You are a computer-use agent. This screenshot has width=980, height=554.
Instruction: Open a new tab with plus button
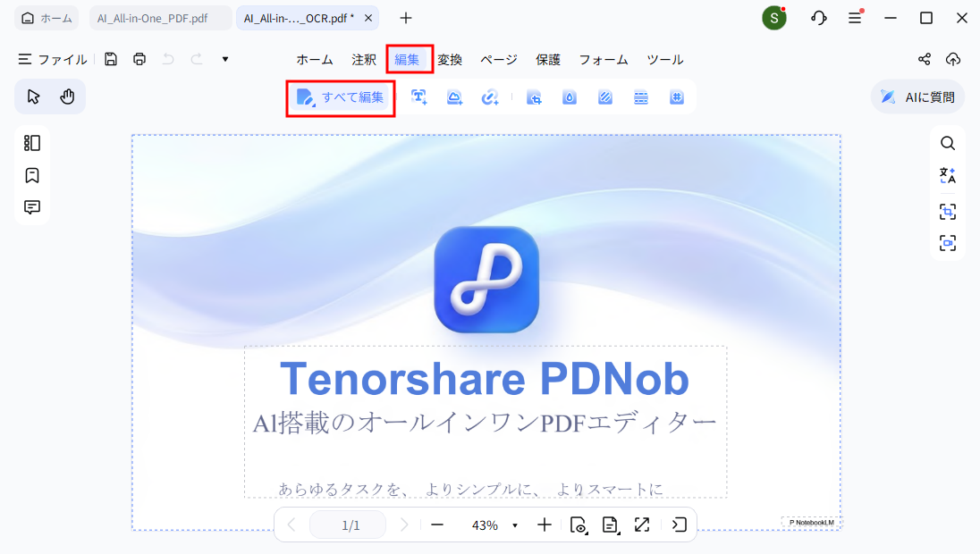click(406, 18)
